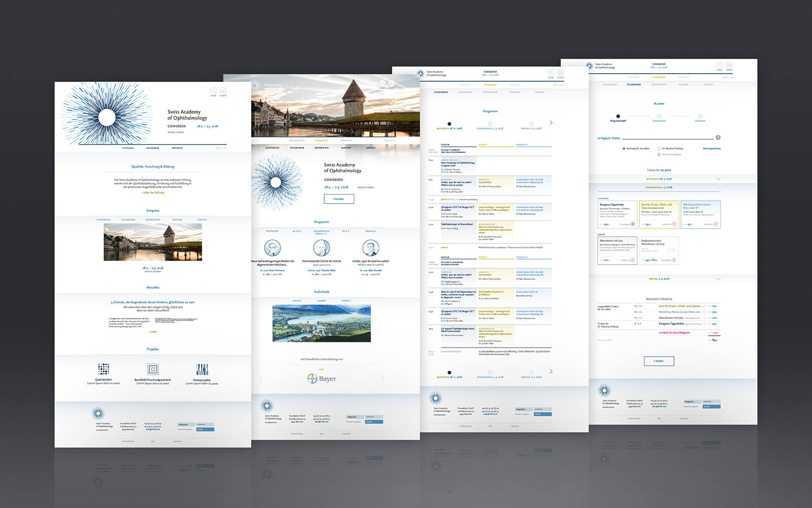
Task: Click Login icon over Lucerne bridge photo
Action: pos(382,83)
